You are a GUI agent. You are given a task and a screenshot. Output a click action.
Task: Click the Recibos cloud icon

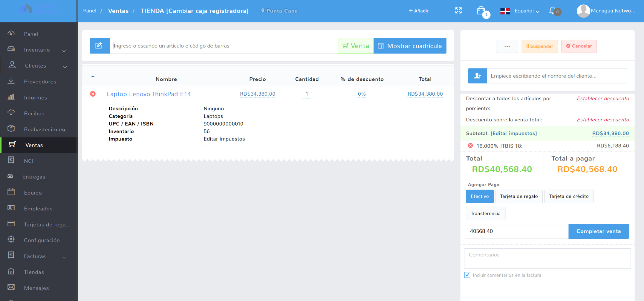pyautogui.click(x=11, y=113)
